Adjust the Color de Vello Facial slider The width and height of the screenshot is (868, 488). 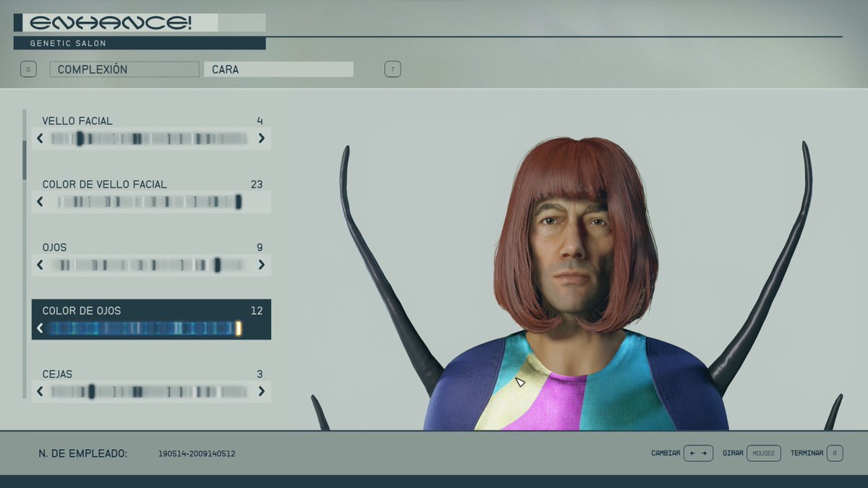[x=150, y=202]
